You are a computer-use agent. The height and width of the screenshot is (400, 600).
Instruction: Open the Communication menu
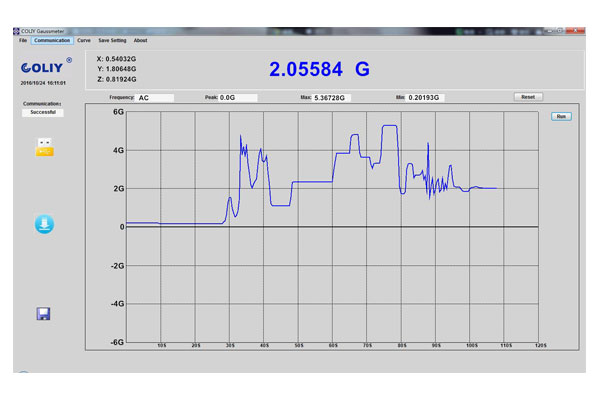click(52, 41)
